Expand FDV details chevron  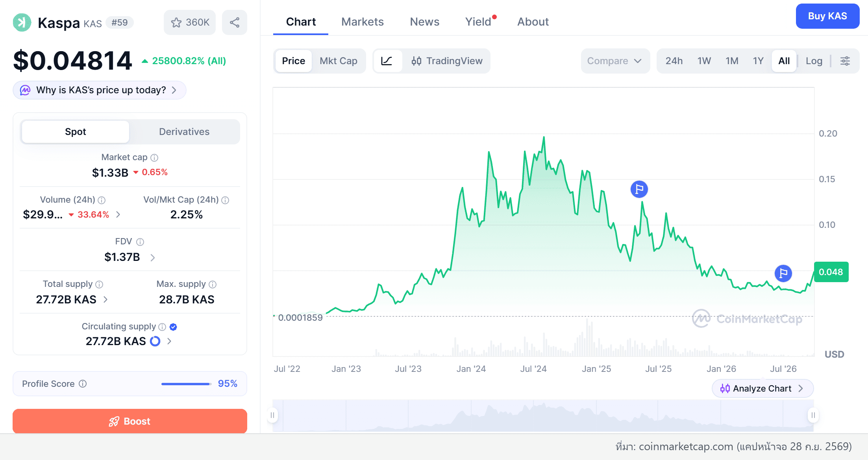tap(153, 257)
